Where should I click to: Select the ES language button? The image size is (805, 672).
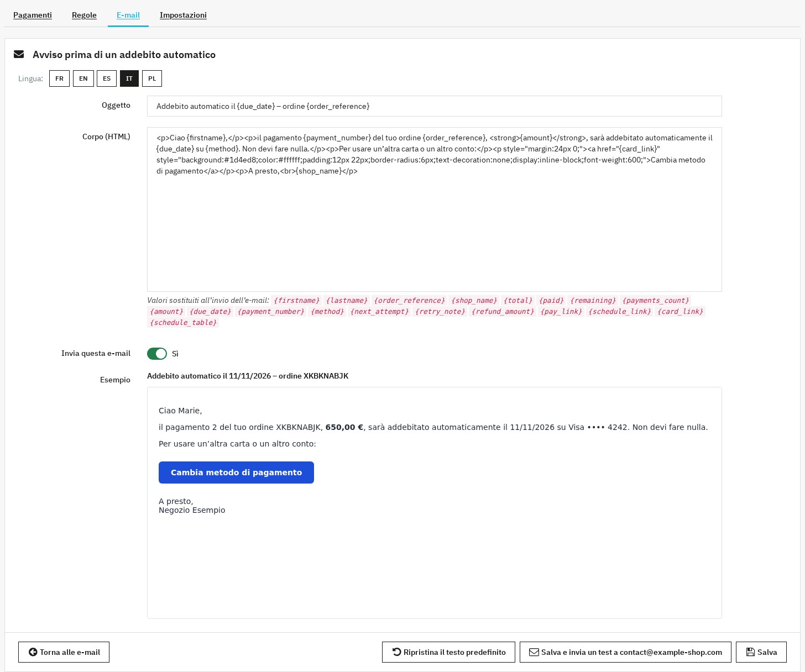coord(107,78)
